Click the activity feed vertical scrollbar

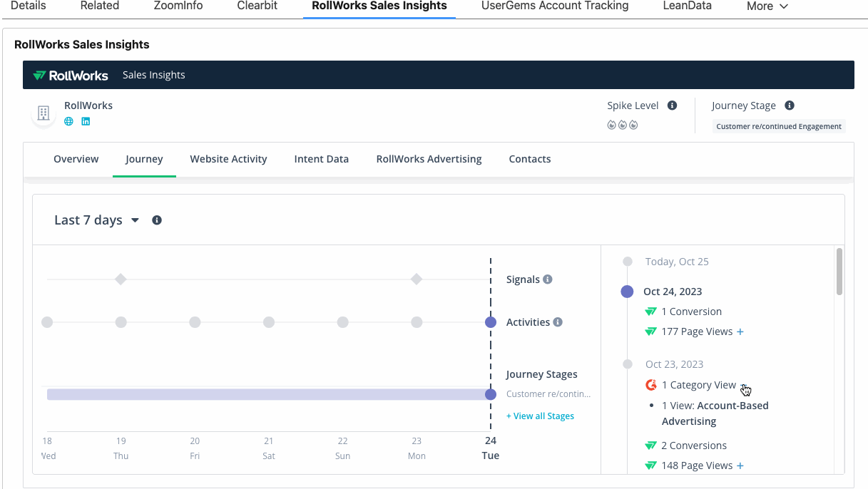[839, 271]
